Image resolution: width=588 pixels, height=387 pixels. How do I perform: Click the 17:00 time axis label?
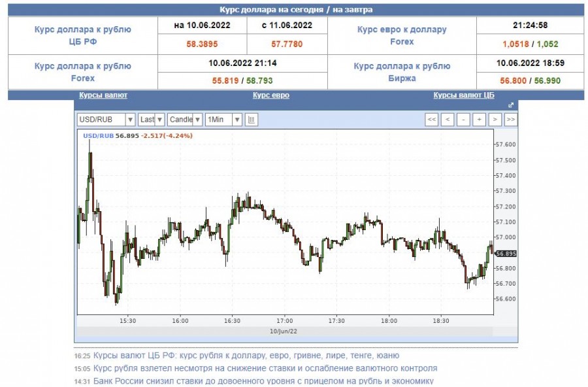click(285, 321)
